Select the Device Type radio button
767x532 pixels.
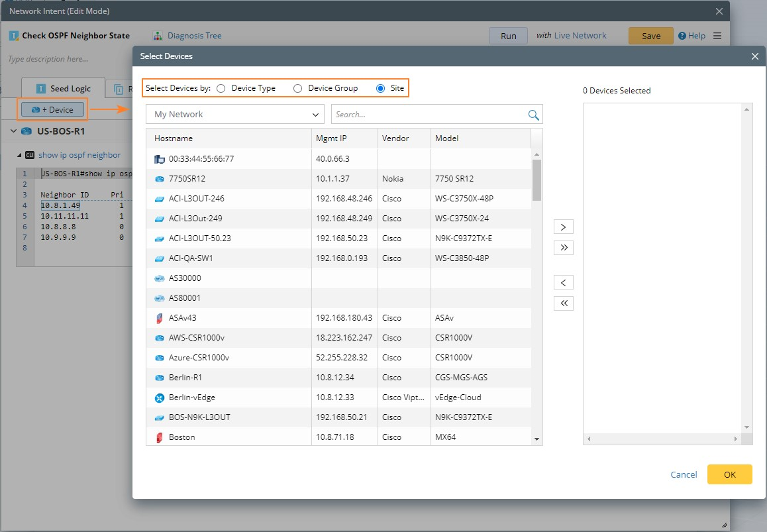tap(221, 88)
